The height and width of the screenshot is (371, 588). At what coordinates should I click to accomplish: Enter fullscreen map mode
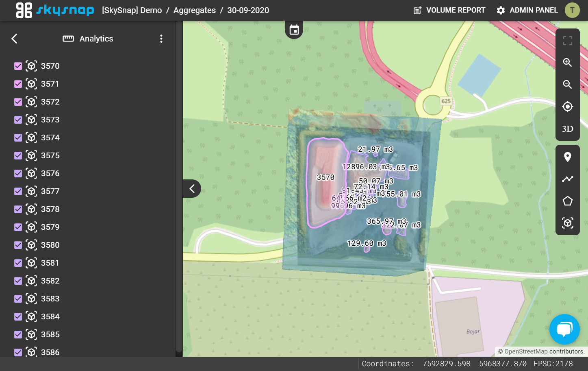pyautogui.click(x=568, y=41)
